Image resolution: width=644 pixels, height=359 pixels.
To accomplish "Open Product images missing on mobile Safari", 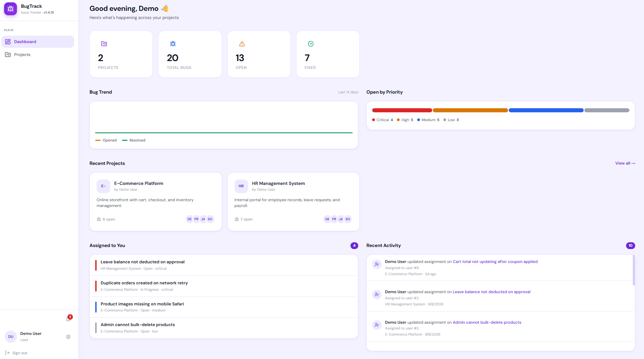I will pos(224,307).
